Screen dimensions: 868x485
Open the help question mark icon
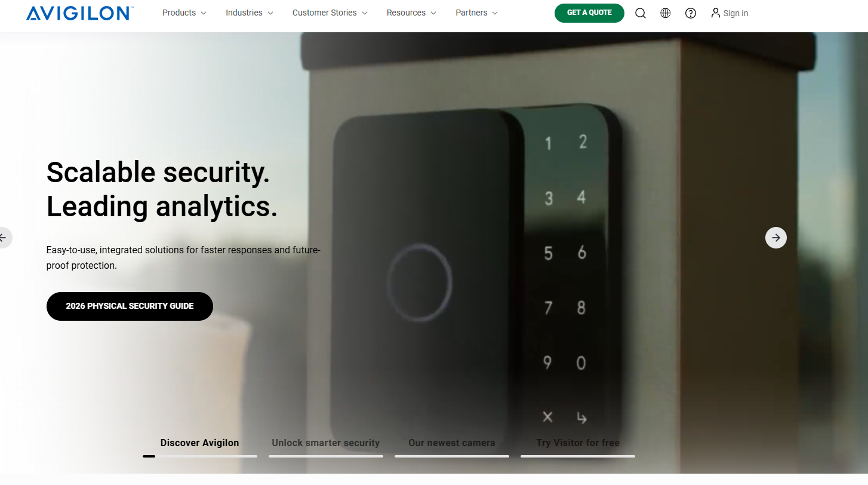(x=691, y=13)
